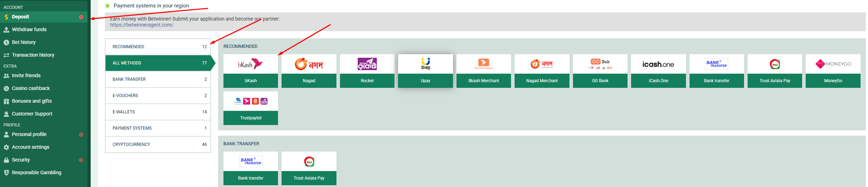Select the Trustpaybd multi-logo tile
This screenshot has width=868, height=187.
click(x=251, y=101)
